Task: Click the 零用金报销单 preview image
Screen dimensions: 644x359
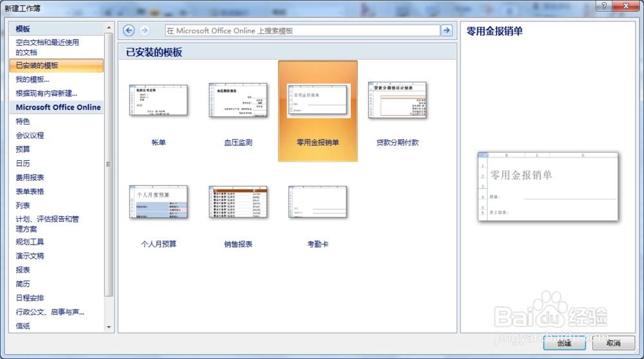Action: (548, 187)
